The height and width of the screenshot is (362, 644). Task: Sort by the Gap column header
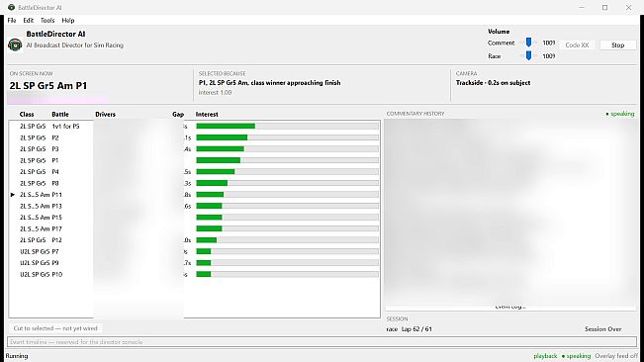click(x=178, y=114)
